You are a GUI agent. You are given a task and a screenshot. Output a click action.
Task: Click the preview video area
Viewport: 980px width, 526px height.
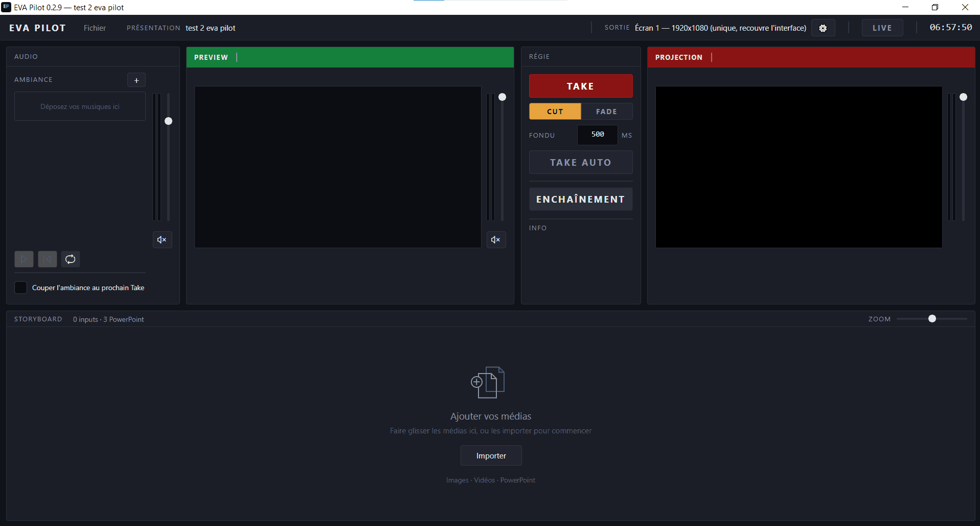[x=338, y=167]
